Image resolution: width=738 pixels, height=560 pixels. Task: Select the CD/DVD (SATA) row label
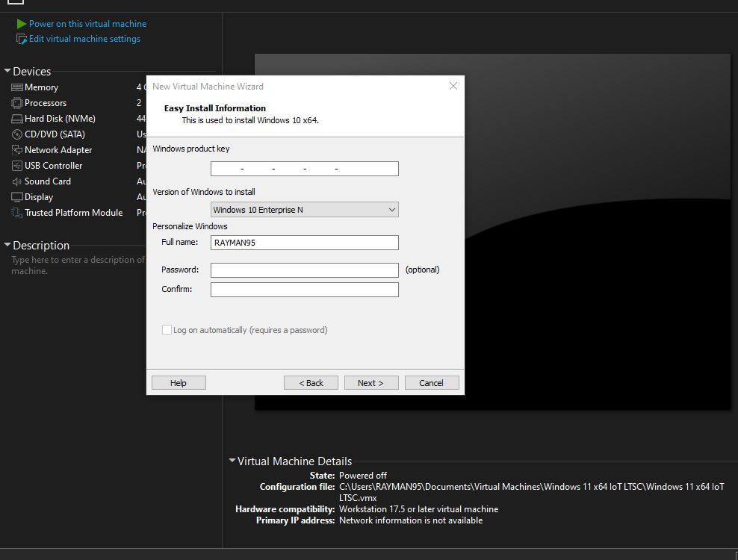pos(55,134)
